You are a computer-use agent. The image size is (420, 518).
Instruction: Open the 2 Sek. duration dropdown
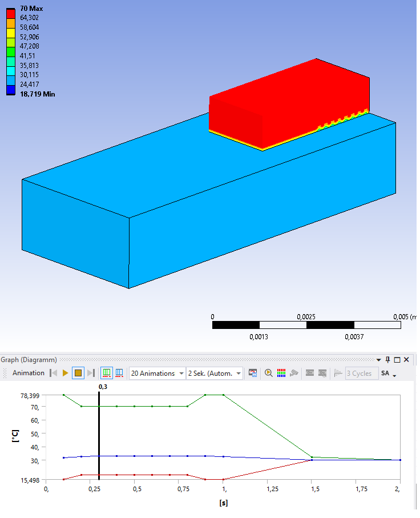pyautogui.click(x=215, y=374)
